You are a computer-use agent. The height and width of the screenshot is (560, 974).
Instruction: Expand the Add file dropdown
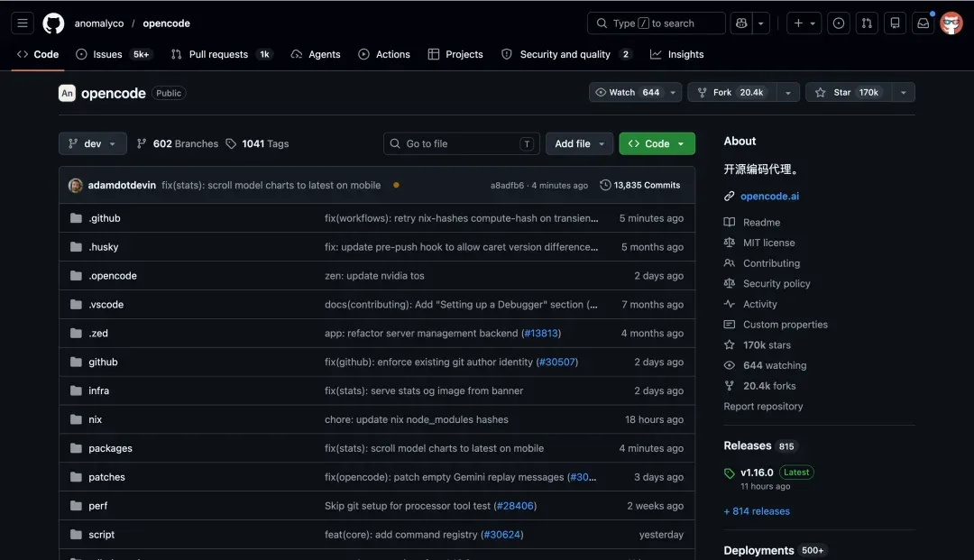579,144
